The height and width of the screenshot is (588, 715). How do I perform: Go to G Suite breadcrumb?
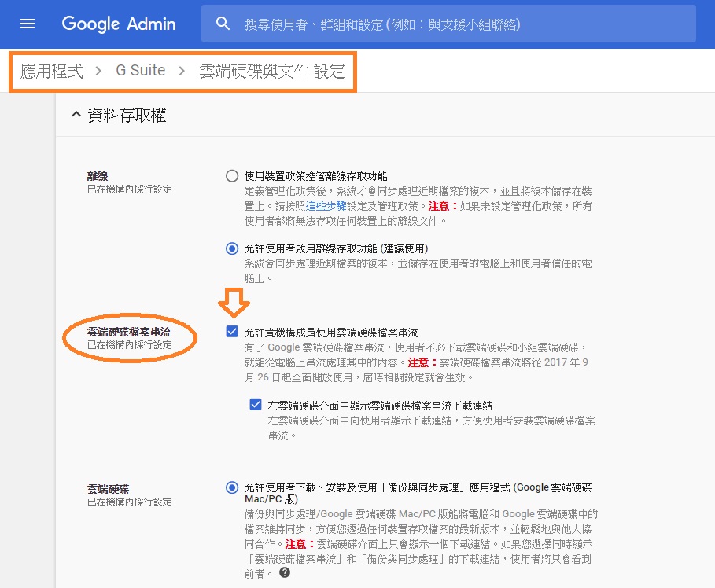pyautogui.click(x=141, y=70)
